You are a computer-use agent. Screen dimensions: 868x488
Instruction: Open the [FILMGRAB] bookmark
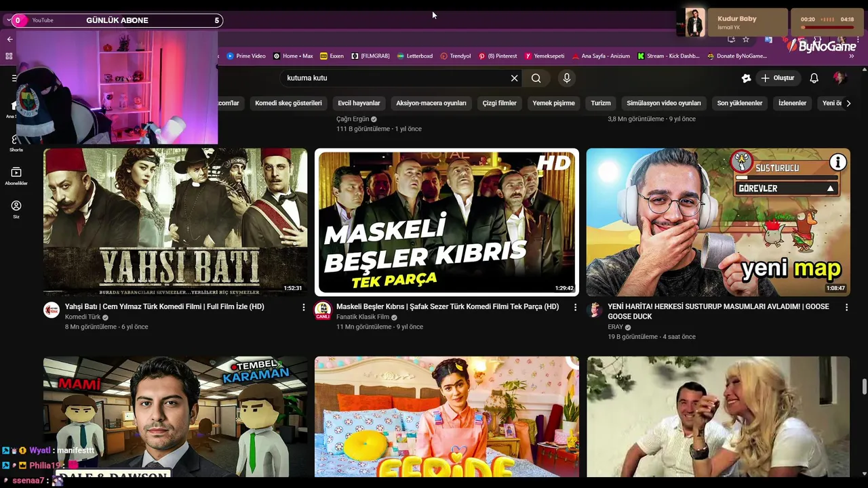click(x=371, y=56)
